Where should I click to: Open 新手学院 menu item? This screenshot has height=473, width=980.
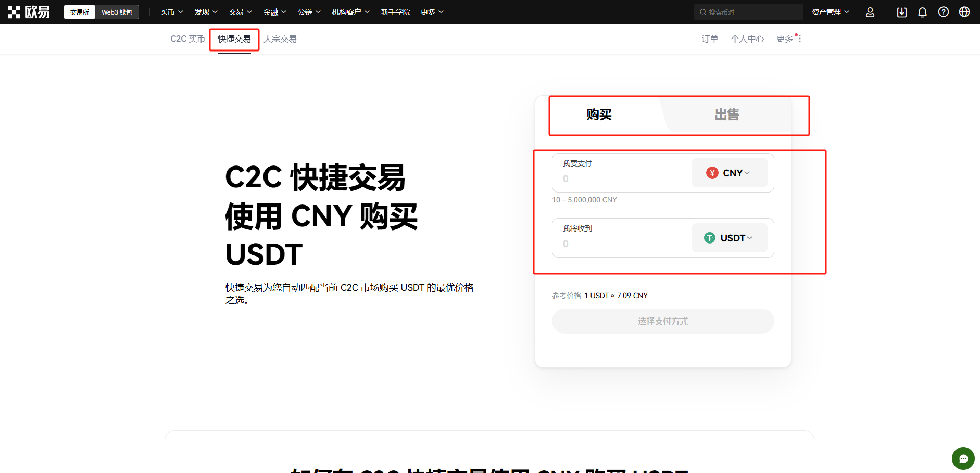click(395, 12)
